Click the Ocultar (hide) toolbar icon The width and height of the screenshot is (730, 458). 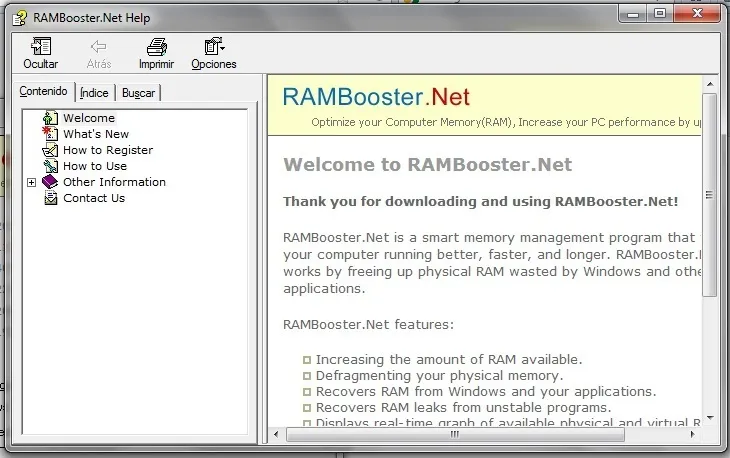pos(41,46)
